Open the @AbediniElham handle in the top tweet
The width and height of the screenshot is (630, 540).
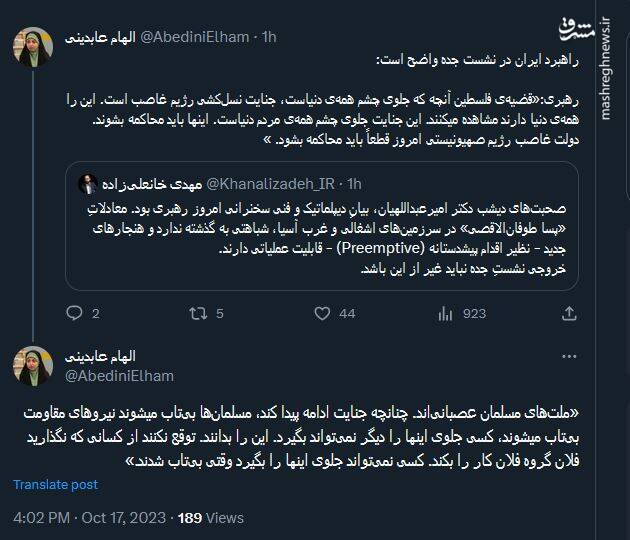pos(205,37)
